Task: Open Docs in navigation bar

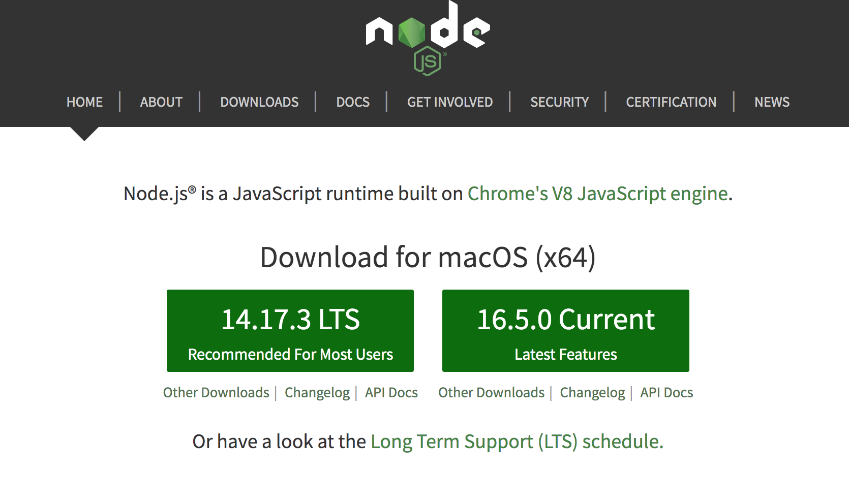Action: [353, 102]
